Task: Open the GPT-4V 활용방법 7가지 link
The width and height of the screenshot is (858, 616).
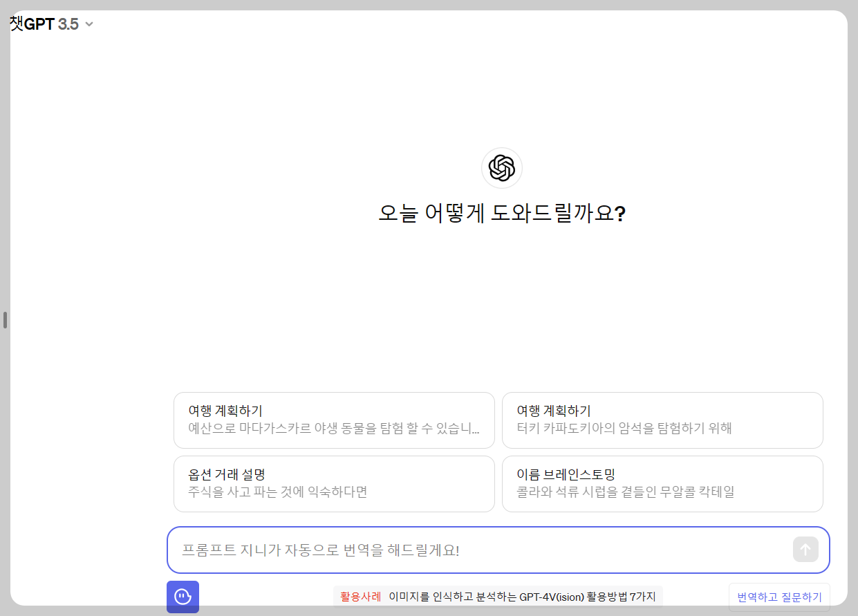Action: click(x=522, y=597)
